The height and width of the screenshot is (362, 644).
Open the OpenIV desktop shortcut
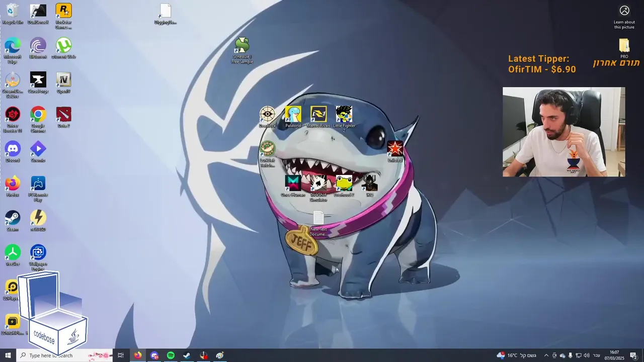click(x=63, y=83)
